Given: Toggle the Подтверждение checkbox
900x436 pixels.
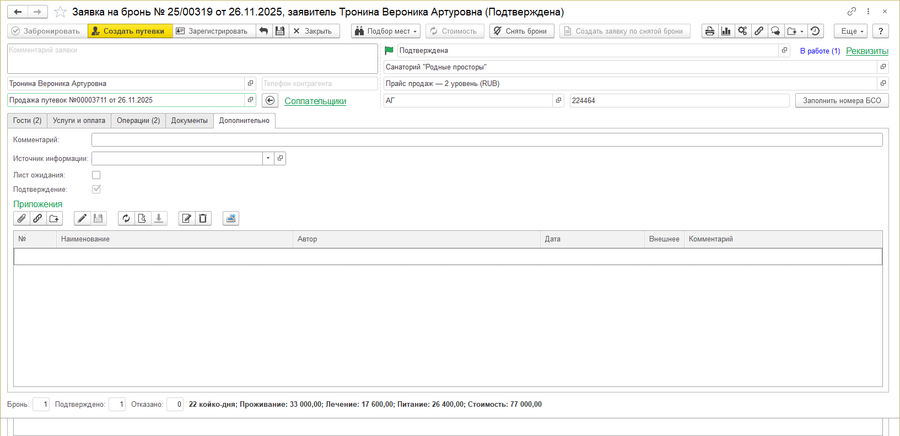Looking at the screenshot, I should [x=96, y=189].
